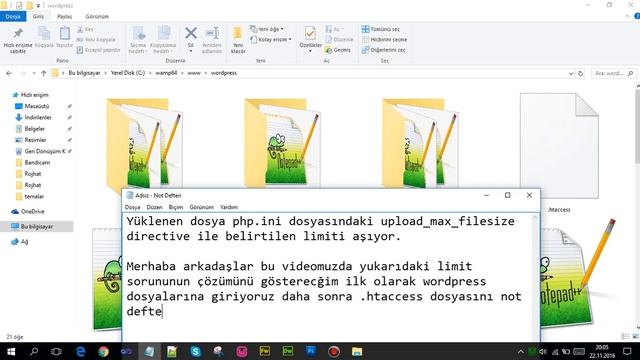Click Diğerlerini seç to invert selection
This screenshot has width=640, height=360.
(384, 50)
